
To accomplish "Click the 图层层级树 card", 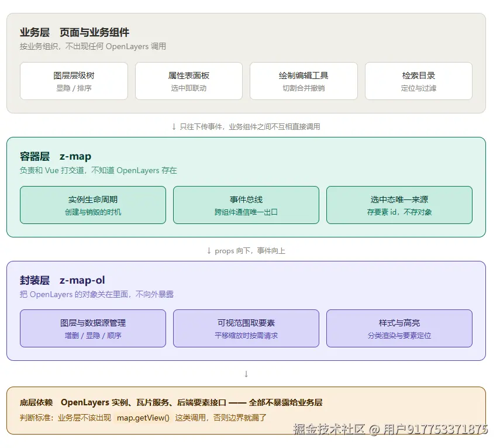I will point(74,81).
